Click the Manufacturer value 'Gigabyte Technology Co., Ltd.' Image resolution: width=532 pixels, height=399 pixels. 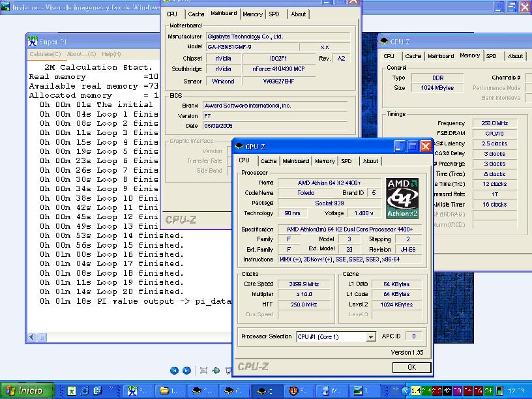click(278, 37)
